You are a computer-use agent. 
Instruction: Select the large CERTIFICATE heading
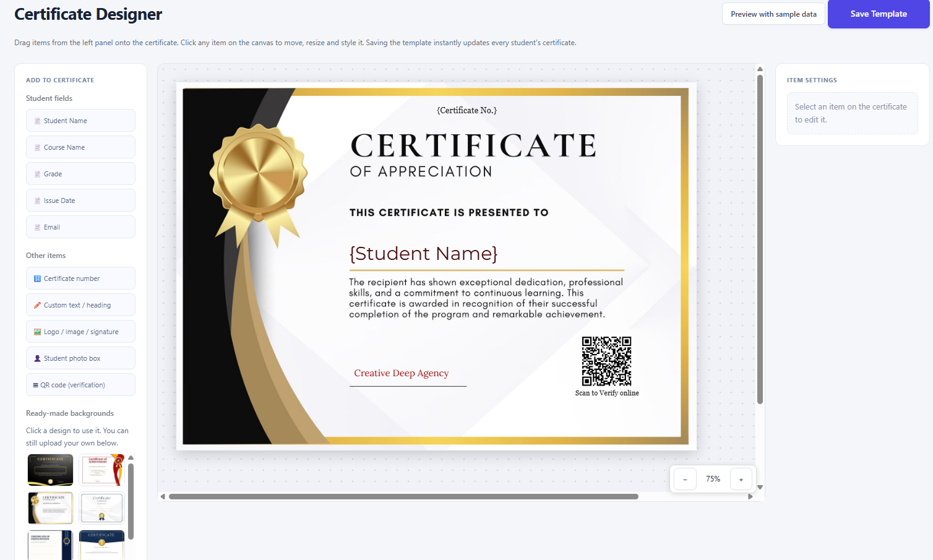click(x=473, y=145)
